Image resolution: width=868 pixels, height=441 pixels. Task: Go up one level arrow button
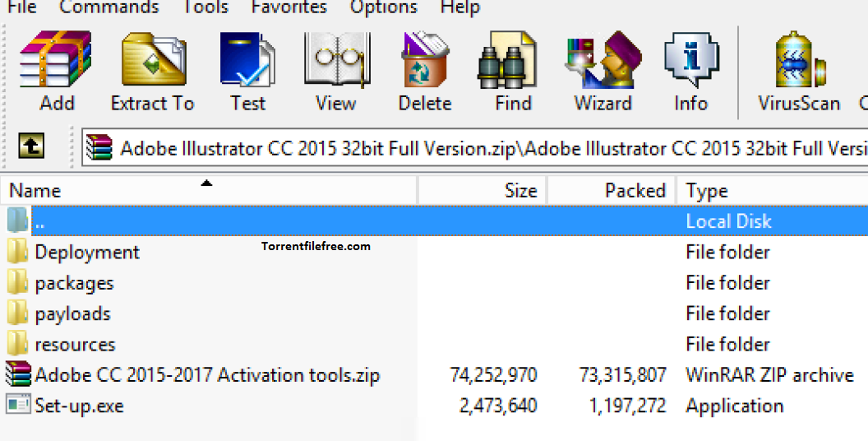31,146
